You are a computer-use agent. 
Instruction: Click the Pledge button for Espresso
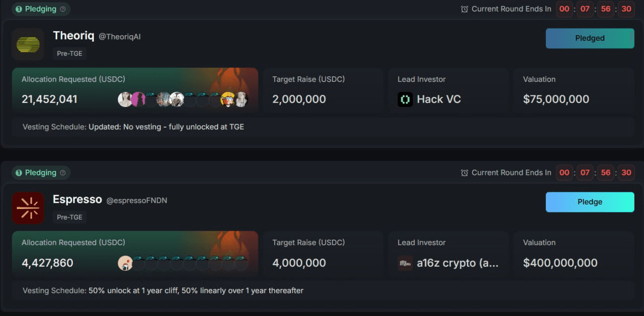point(590,202)
